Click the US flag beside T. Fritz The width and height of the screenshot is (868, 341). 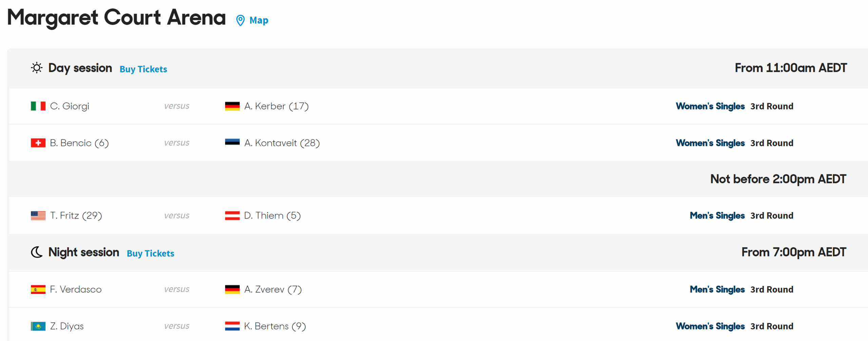click(38, 215)
